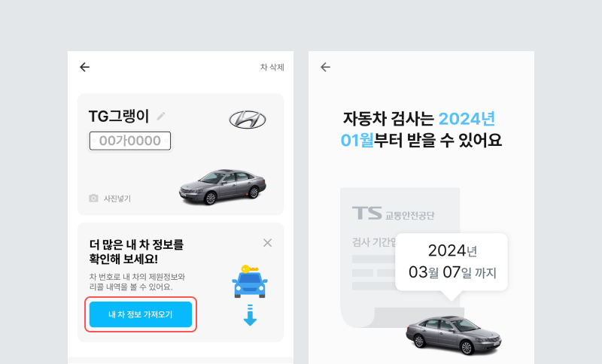Go back from the TG그랭이 car screen

[84, 67]
